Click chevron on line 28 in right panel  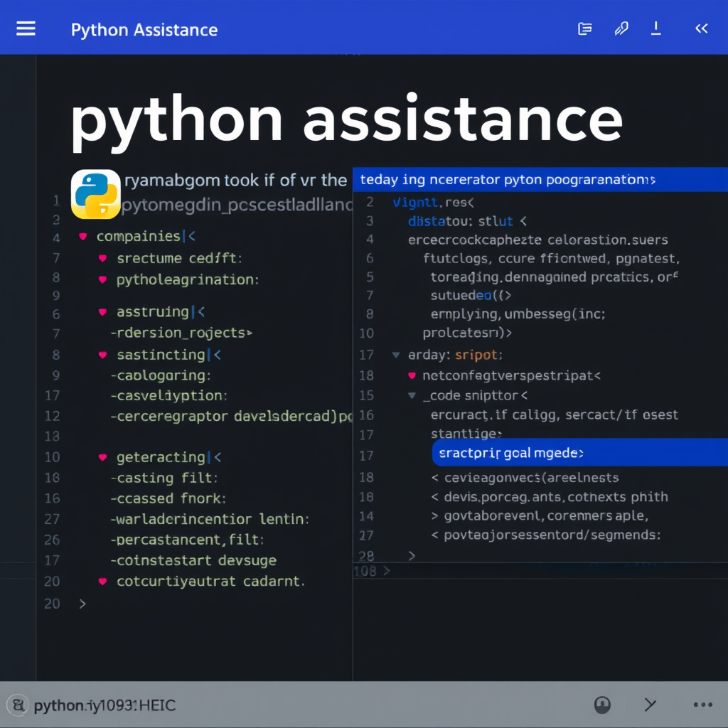(412, 556)
